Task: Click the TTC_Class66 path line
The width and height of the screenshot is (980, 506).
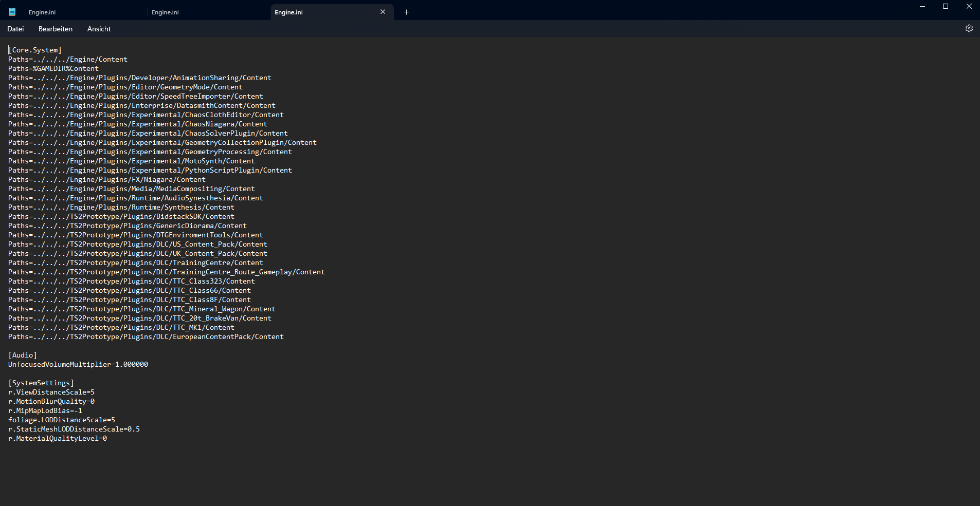Action: pos(130,290)
